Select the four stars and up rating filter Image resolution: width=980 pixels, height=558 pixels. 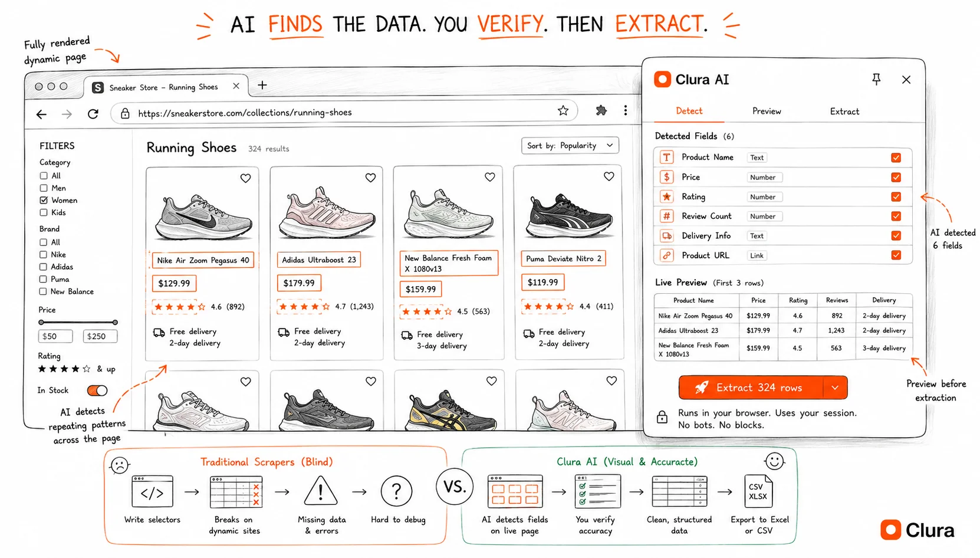(77, 369)
